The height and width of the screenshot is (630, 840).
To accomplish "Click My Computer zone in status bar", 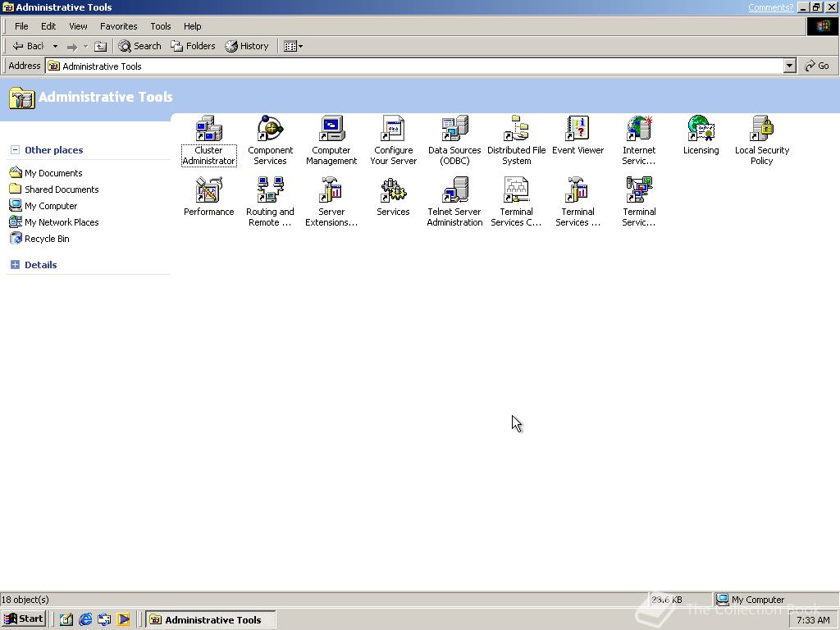I will (751, 600).
